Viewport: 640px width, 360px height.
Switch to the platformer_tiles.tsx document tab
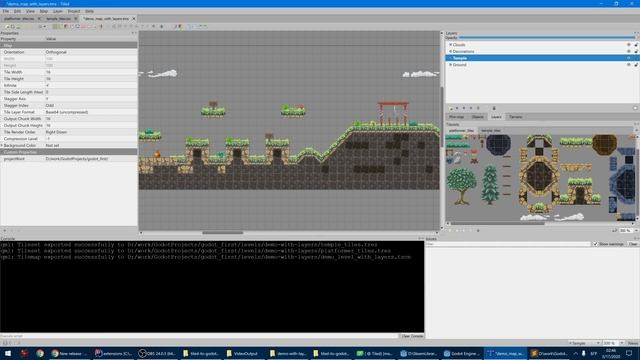(19, 19)
